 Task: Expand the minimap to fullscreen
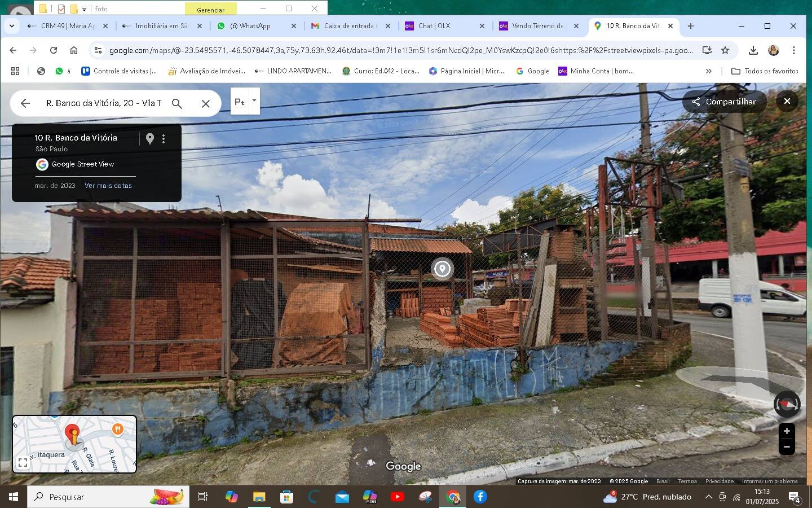point(23,463)
